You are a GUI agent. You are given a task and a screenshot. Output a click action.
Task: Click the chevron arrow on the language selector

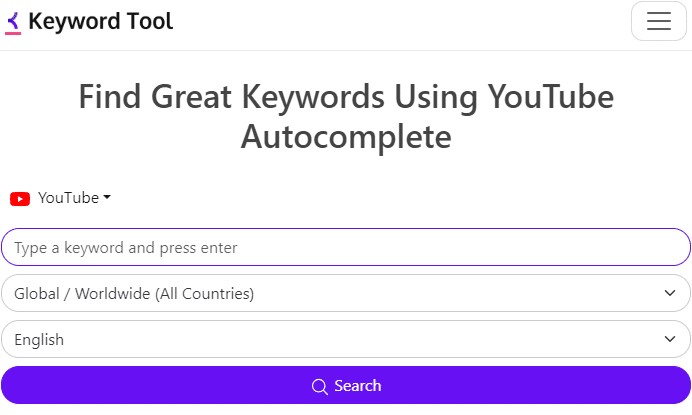[x=670, y=339]
